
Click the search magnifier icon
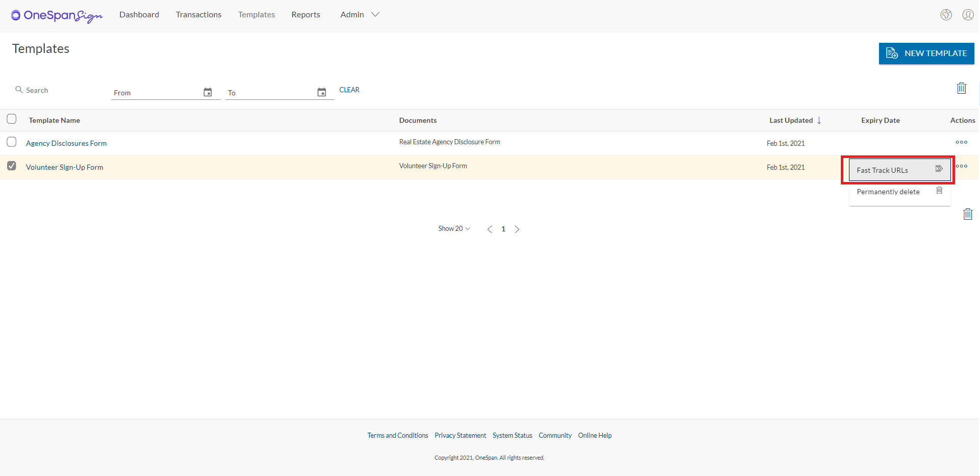tap(19, 89)
